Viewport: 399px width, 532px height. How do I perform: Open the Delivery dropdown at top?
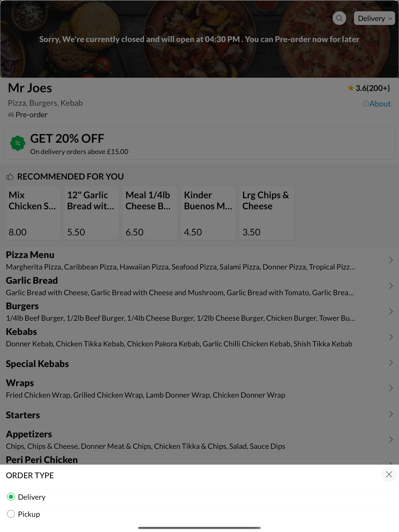(374, 18)
